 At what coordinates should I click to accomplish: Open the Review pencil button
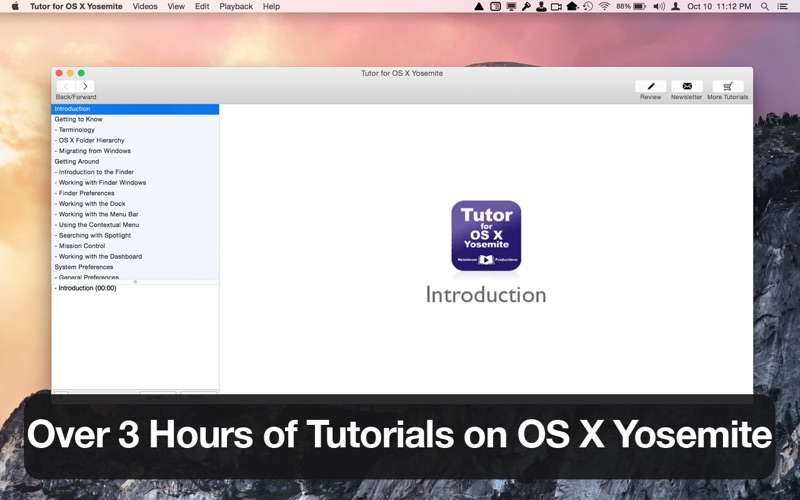(651, 86)
